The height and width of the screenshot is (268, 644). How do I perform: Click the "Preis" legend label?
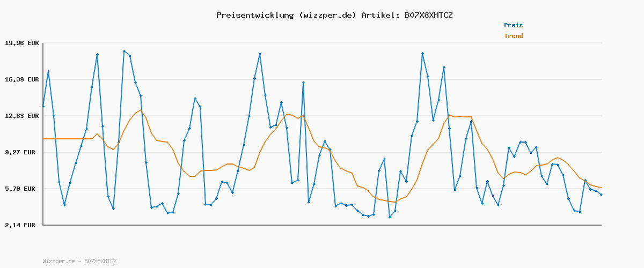point(513,25)
